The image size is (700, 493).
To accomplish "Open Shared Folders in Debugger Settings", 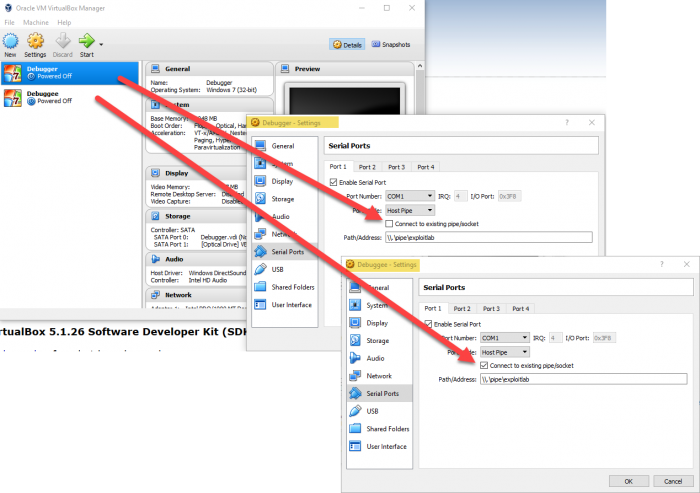I will (284, 287).
